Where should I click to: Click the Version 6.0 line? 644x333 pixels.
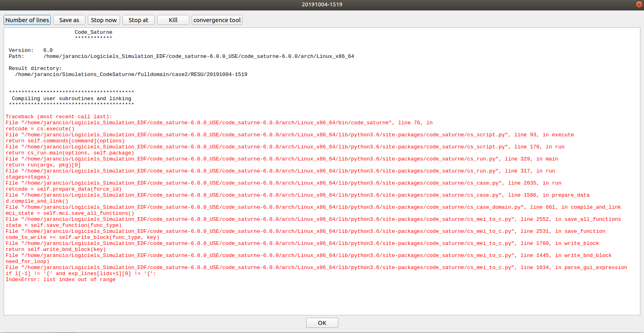pyautogui.click(x=31, y=50)
